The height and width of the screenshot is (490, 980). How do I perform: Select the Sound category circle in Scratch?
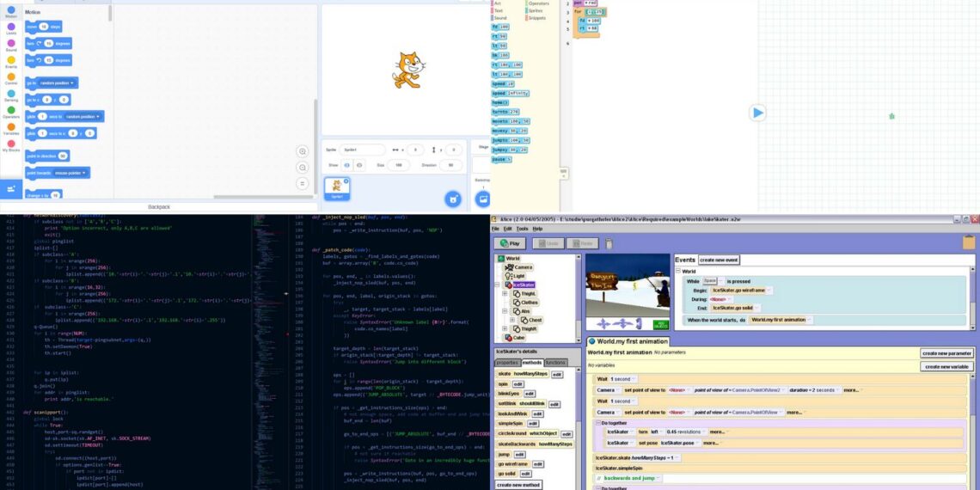(x=10, y=44)
